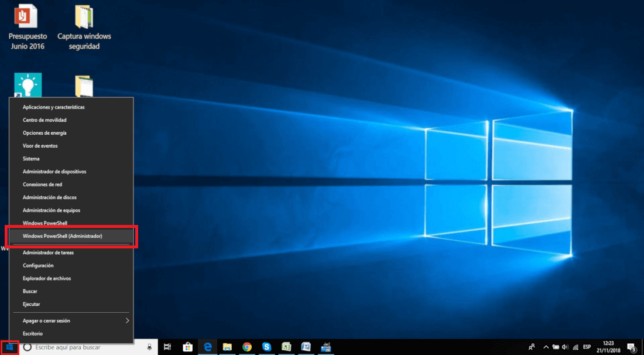This screenshot has height=355, width=644.
Task: Open the GIMP-like icon after Word on taskbar
Action: coord(326,347)
